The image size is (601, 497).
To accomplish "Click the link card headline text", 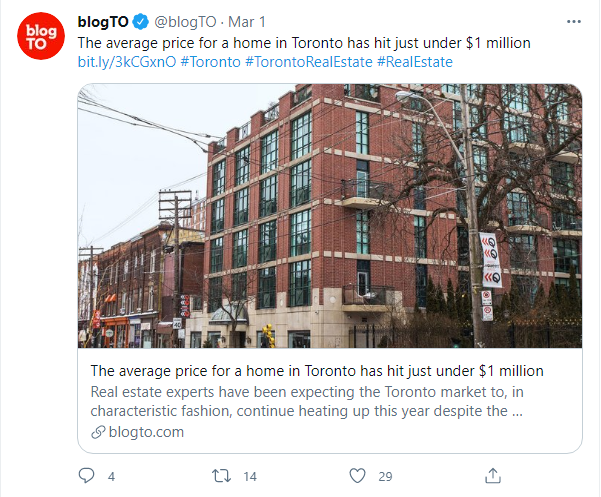I will point(316,371).
